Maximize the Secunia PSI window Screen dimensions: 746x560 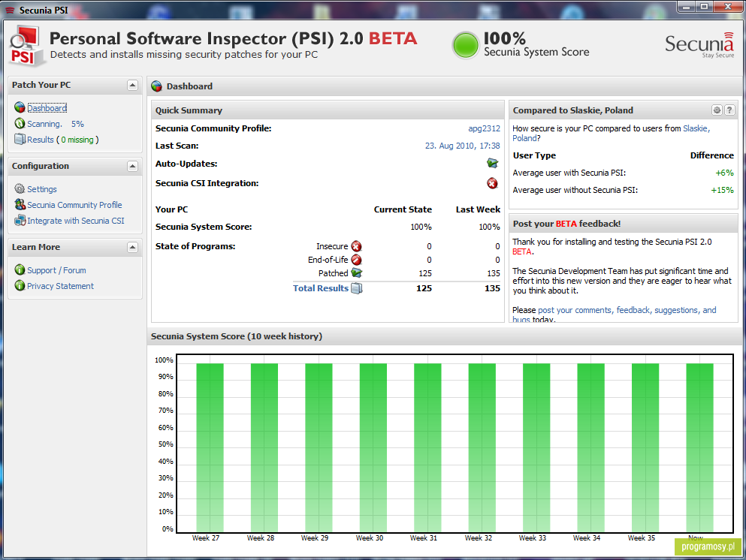(x=705, y=6)
